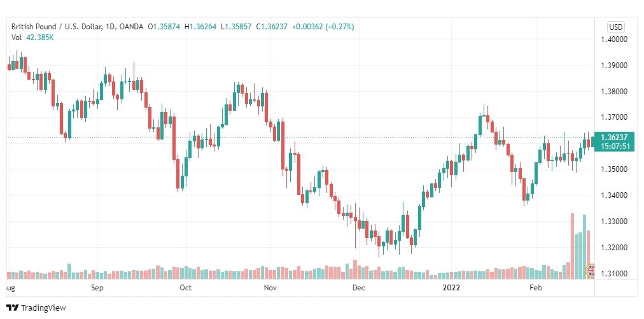644x319 pixels.
Task: Click the Dec label on time axis
Action: [358, 288]
